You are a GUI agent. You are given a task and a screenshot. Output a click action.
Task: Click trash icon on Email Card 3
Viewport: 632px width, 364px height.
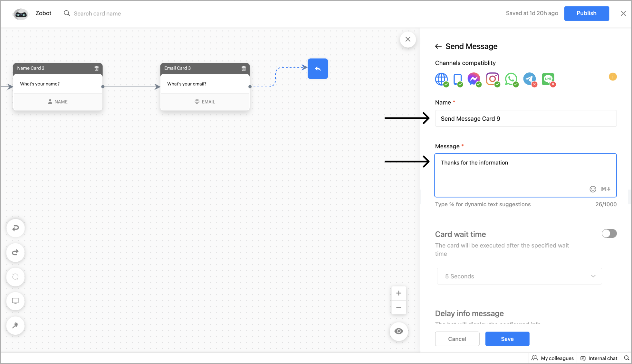tap(244, 68)
